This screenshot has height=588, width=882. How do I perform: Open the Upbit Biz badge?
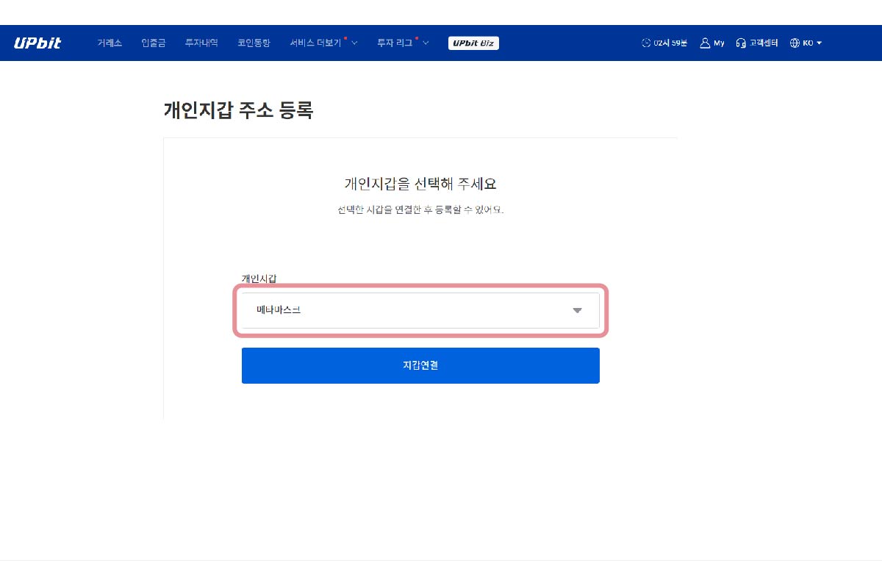point(473,43)
